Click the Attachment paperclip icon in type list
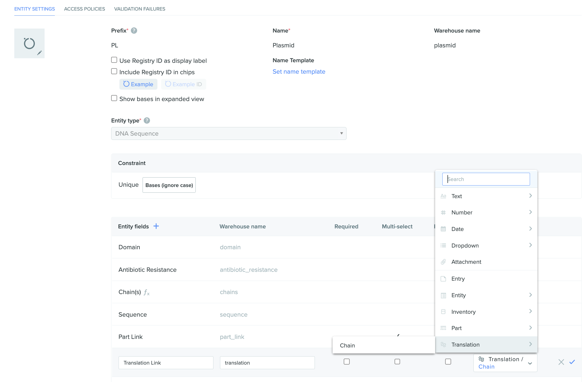Image resolution: width=588 pixels, height=382 pixels. (443, 262)
